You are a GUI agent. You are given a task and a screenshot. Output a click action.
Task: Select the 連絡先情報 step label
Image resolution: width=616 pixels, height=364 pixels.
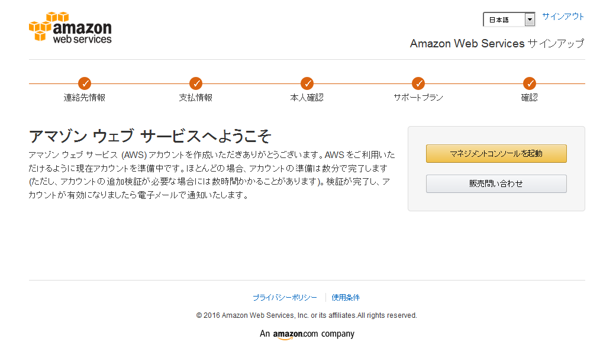tap(85, 98)
